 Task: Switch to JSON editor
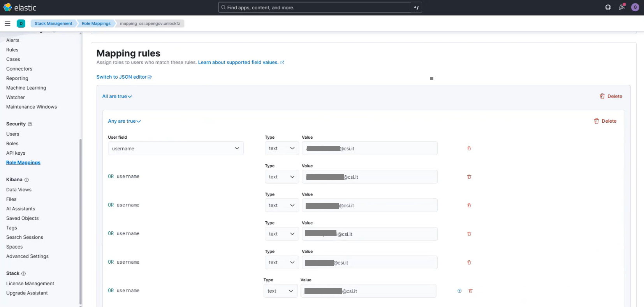point(121,77)
